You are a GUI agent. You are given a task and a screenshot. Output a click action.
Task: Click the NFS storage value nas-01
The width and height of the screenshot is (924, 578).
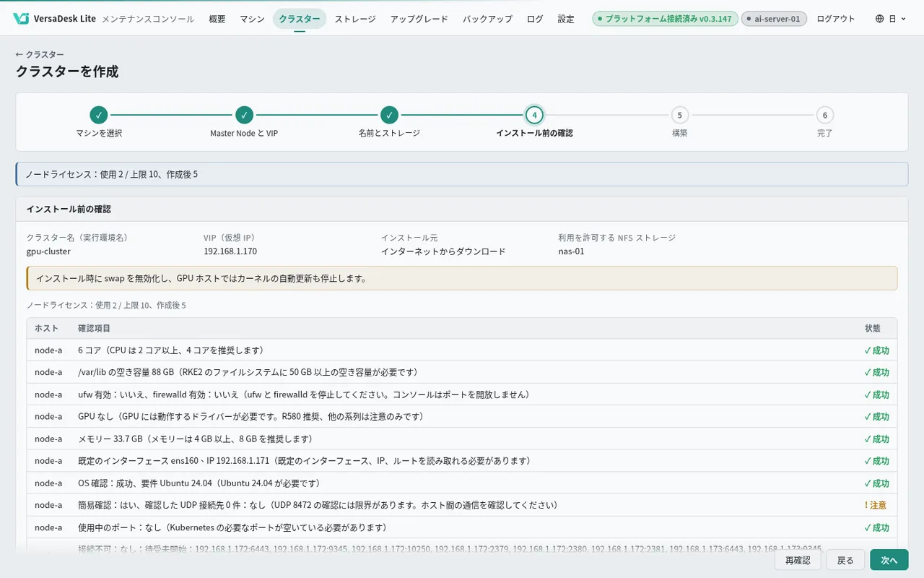(x=571, y=251)
